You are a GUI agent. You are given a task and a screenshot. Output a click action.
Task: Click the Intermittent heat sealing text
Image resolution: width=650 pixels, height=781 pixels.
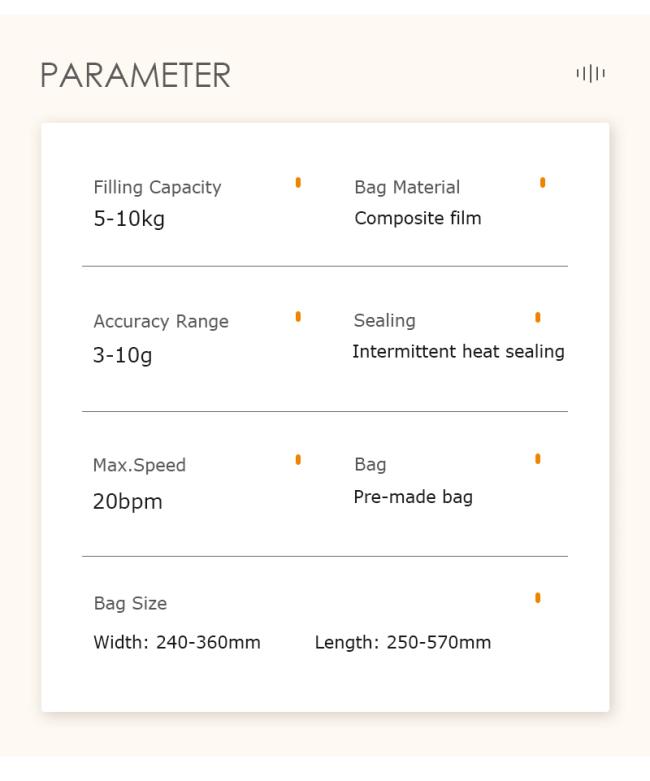pyautogui.click(x=458, y=352)
